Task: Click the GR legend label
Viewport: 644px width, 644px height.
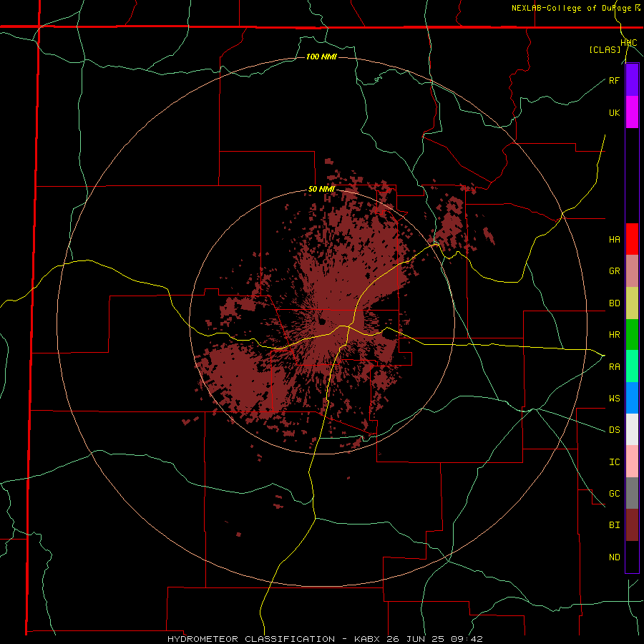Action: (x=614, y=271)
